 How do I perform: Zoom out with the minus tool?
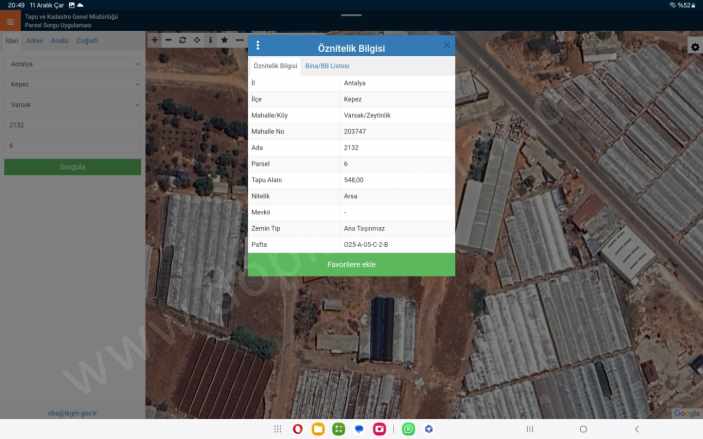(x=168, y=40)
